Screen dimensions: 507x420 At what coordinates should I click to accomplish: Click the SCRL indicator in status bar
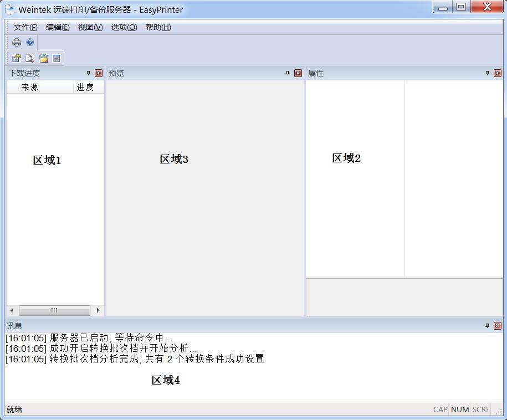[x=481, y=409]
